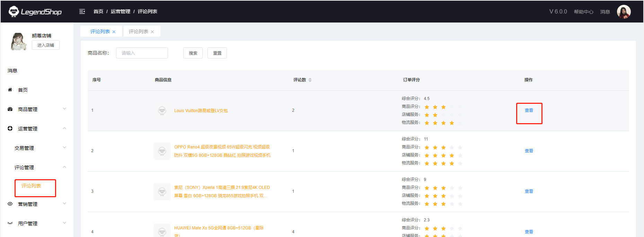Expand the 商品管理 menu chevron
The height and width of the screenshot is (237, 644).
(64, 109)
